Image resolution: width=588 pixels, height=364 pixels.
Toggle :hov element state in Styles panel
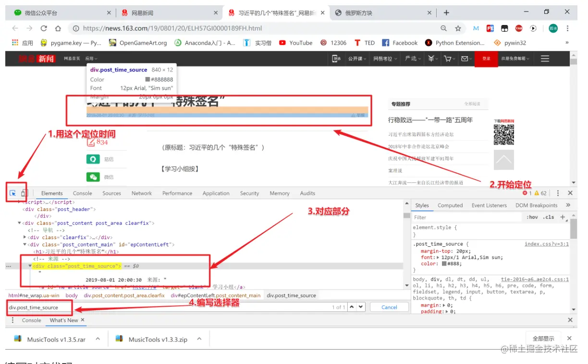[532, 217]
